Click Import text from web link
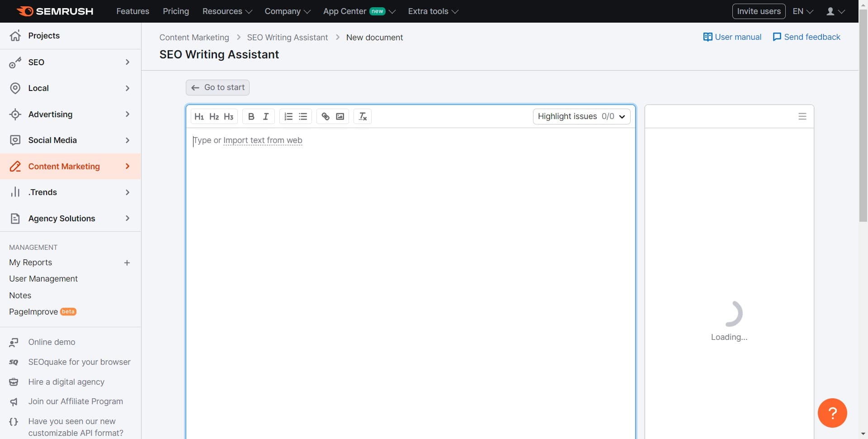Image resolution: width=868 pixels, height=439 pixels. (x=263, y=140)
